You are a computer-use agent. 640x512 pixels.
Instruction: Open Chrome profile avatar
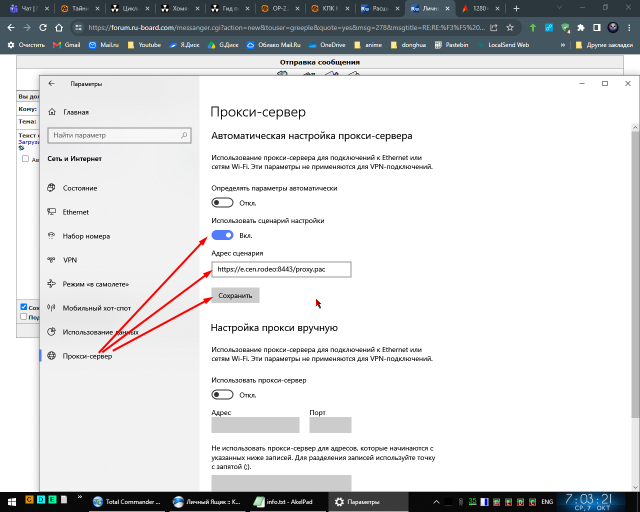613,28
